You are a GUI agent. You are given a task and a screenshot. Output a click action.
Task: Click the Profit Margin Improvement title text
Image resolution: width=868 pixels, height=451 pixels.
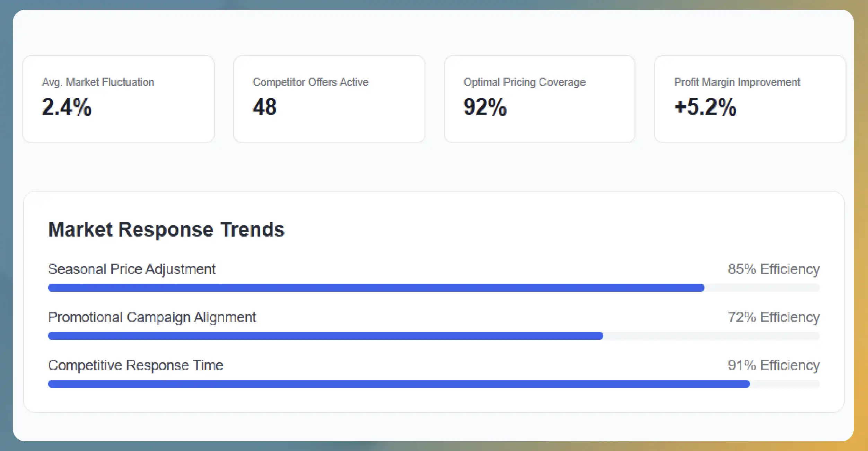[737, 82]
